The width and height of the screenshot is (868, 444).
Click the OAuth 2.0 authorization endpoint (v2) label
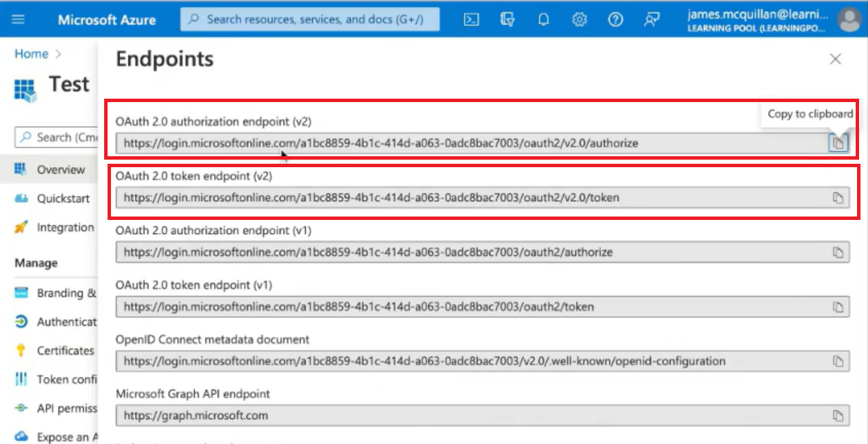214,122
